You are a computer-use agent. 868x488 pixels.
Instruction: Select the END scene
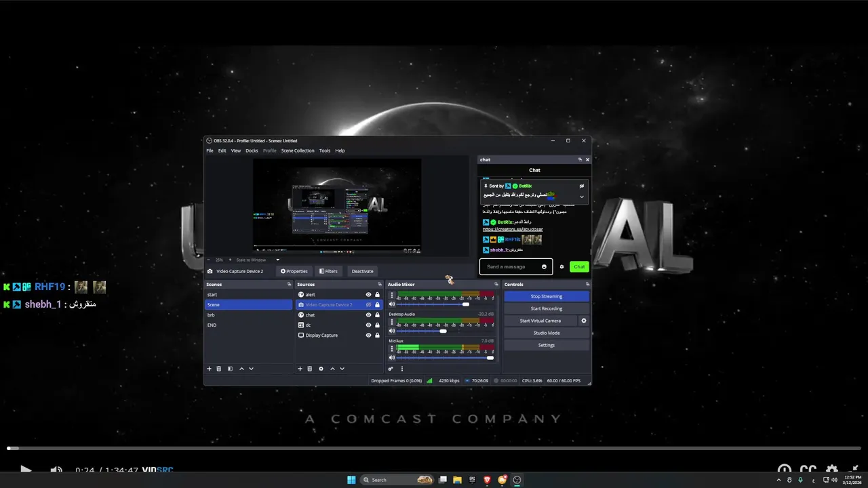coord(249,325)
